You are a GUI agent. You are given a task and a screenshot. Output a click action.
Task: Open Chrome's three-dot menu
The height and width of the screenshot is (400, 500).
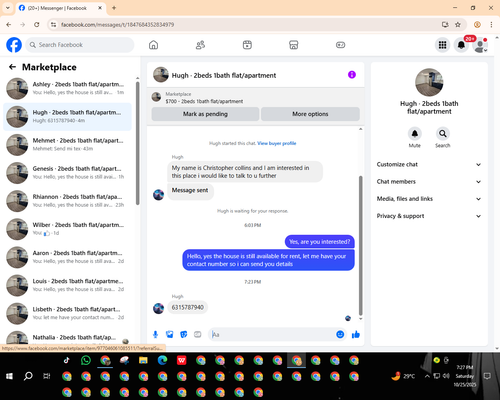coord(491,24)
